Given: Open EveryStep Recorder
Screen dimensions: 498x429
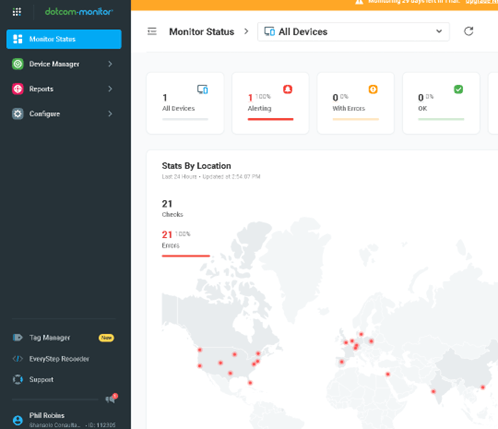Looking at the screenshot, I should tap(59, 359).
